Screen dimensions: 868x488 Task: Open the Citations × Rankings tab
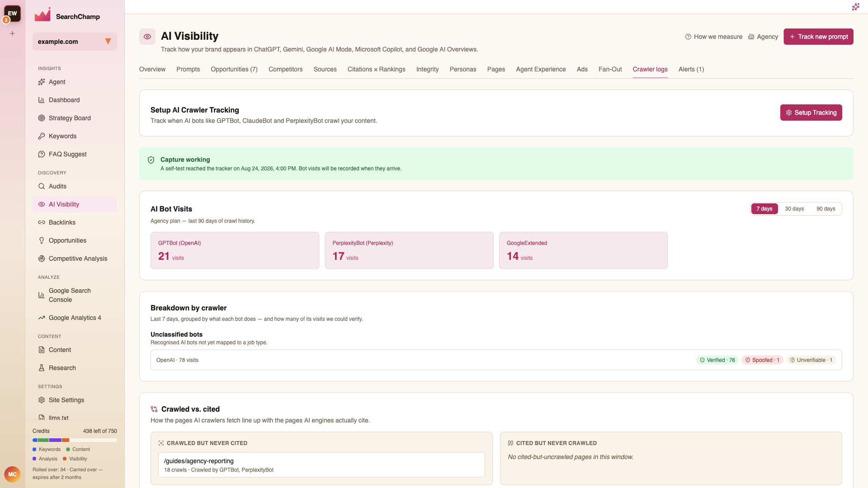click(377, 69)
